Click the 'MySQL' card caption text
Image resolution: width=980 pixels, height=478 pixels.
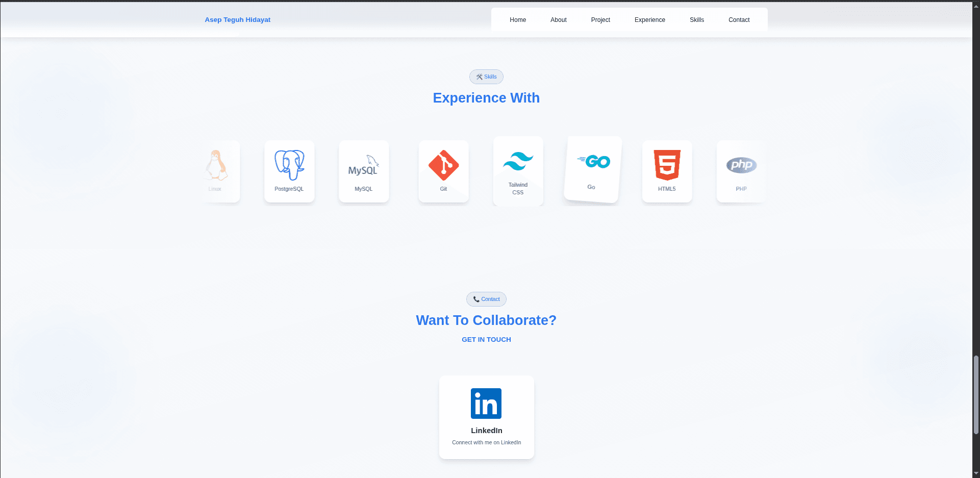364,189
